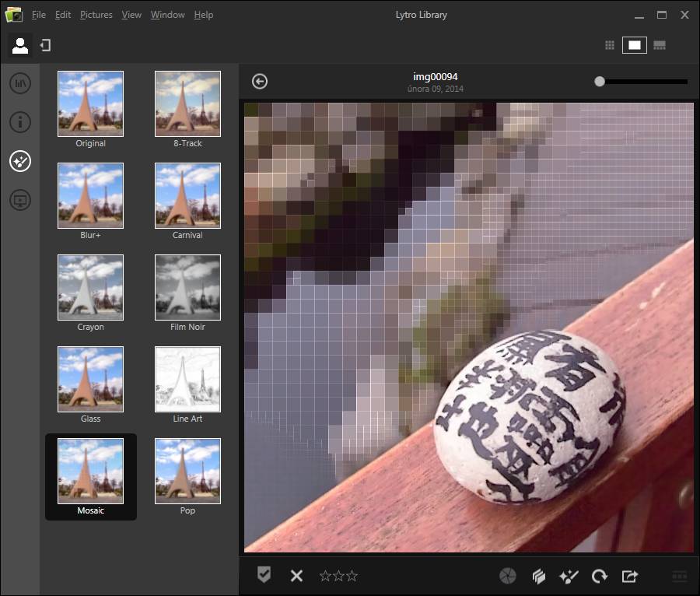Click the stacked layers perspective icon

pyautogui.click(x=538, y=576)
